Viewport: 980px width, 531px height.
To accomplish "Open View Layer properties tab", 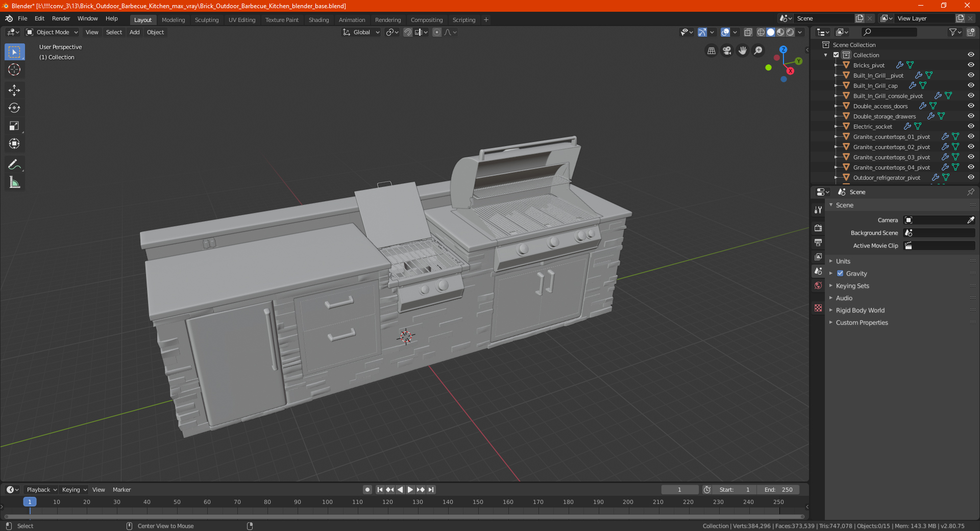I will [818, 256].
